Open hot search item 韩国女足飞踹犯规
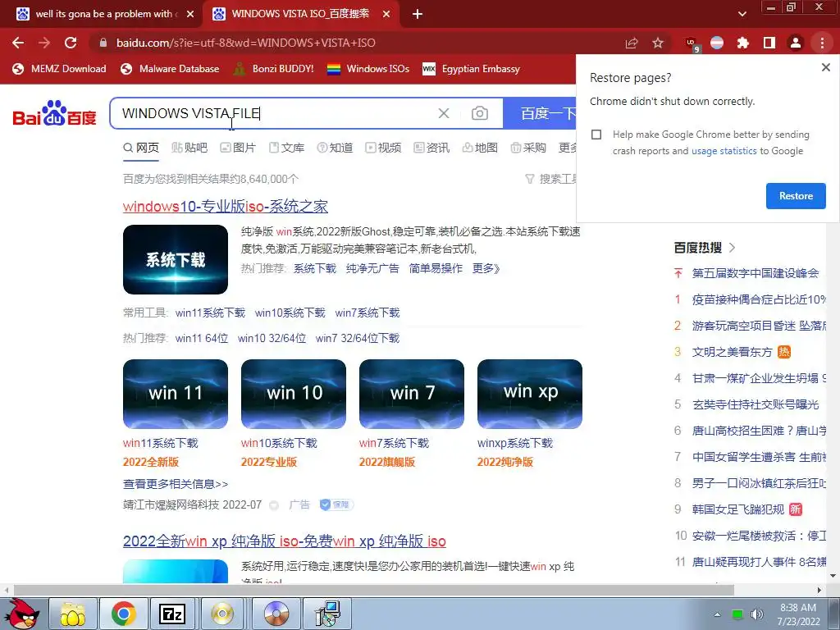The height and width of the screenshot is (630, 840). coord(738,509)
